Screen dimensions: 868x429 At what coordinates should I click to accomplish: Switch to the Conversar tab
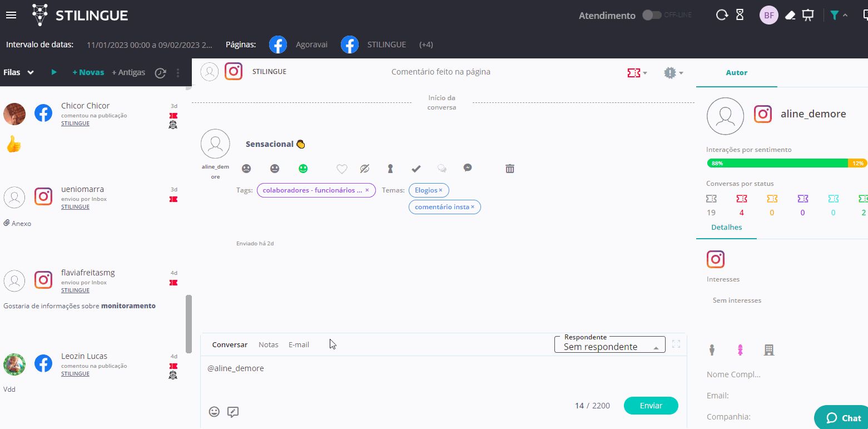[230, 345]
